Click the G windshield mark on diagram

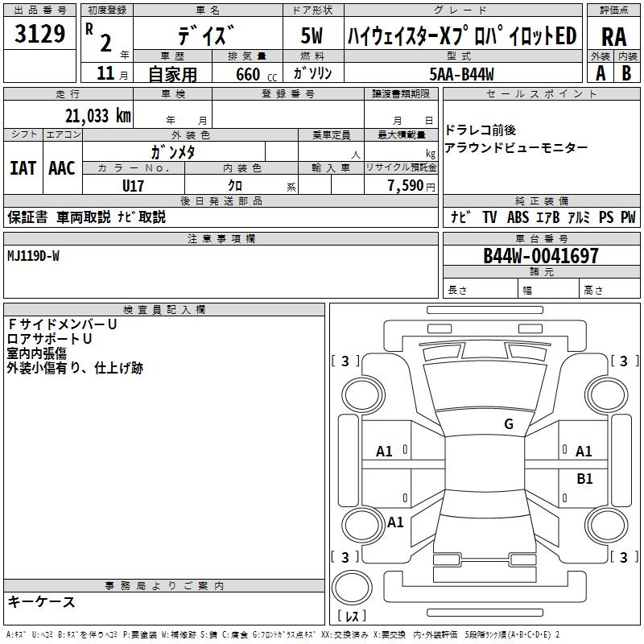pos(509,424)
